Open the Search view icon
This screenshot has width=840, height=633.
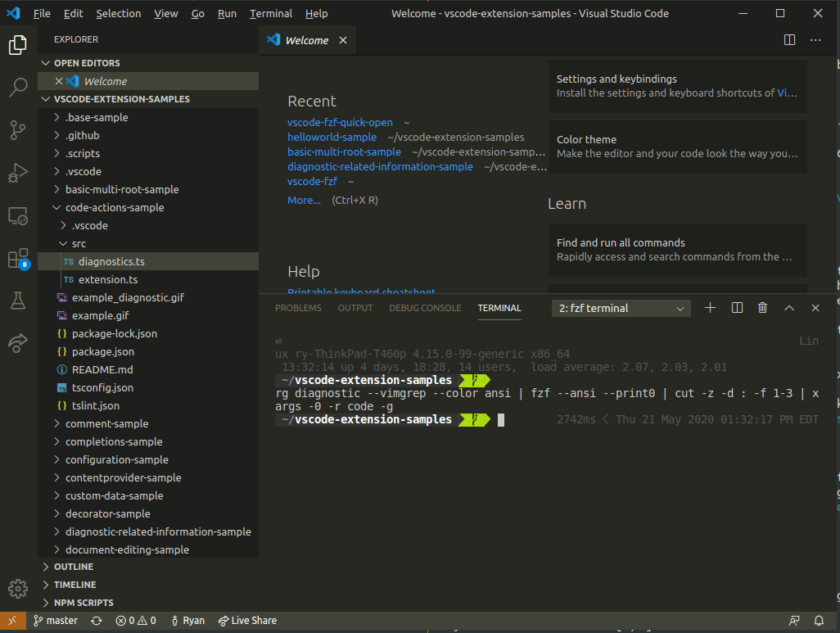coord(18,87)
